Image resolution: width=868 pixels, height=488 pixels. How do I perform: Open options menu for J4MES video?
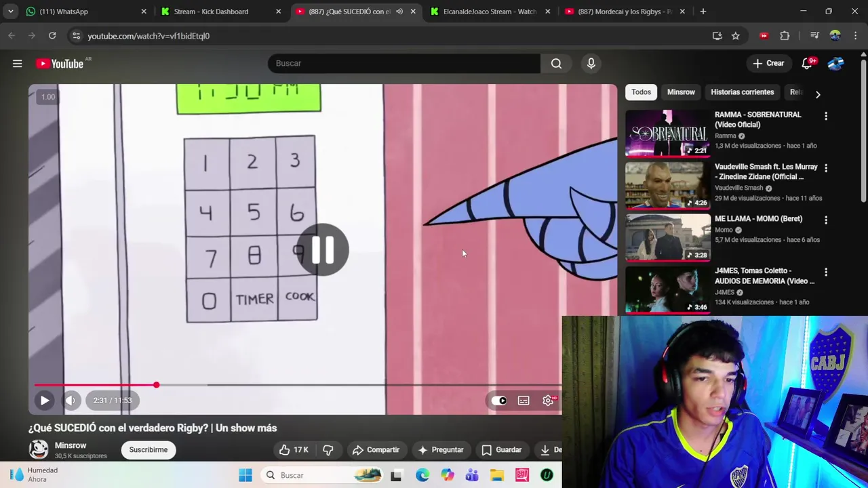826,272
